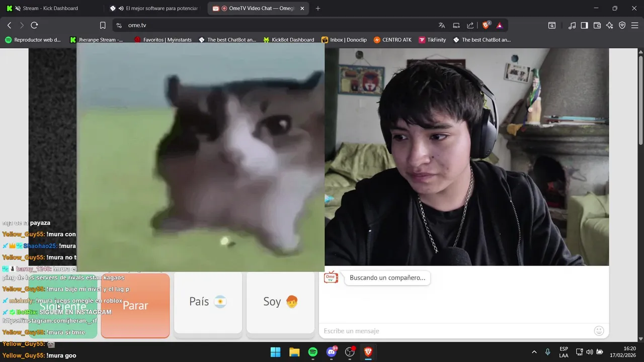
Task: Switch the ESP LAA input language
Action: tap(564, 352)
